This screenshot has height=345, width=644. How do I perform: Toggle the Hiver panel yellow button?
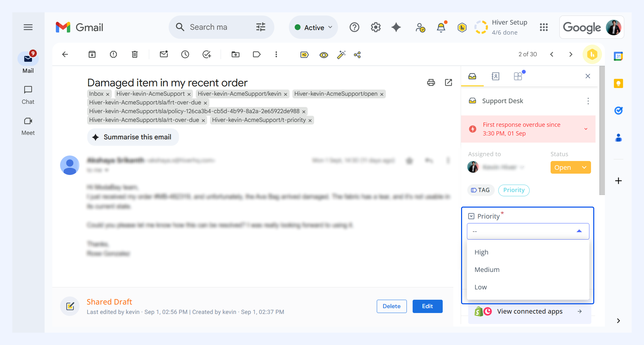pos(592,54)
